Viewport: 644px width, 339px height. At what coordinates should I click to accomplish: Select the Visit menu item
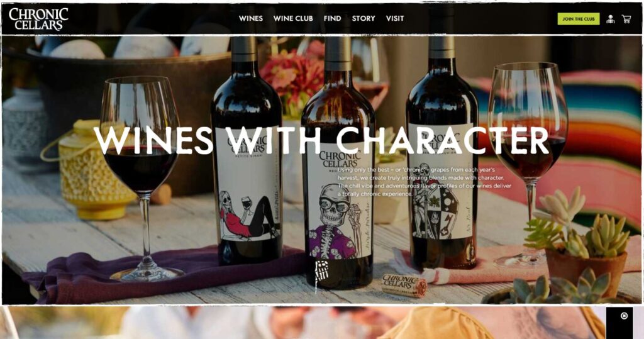(x=395, y=18)
